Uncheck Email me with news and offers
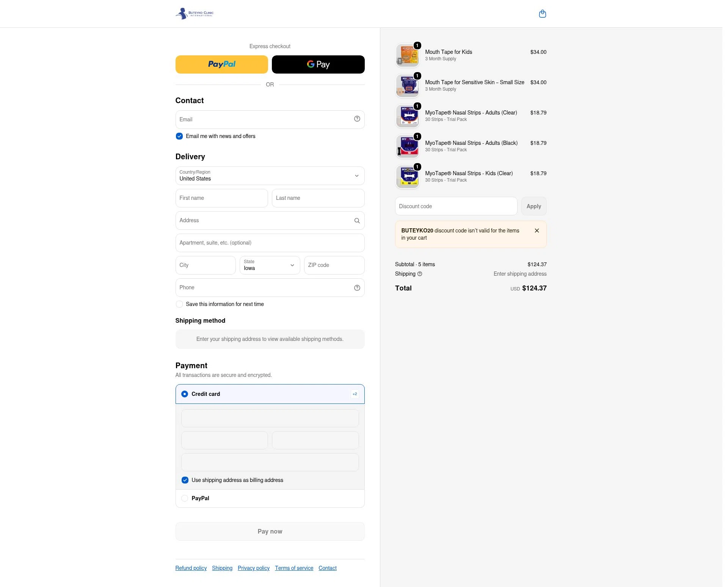The height and width of the screenshot is (587, 728). click(x=179, y=136)
